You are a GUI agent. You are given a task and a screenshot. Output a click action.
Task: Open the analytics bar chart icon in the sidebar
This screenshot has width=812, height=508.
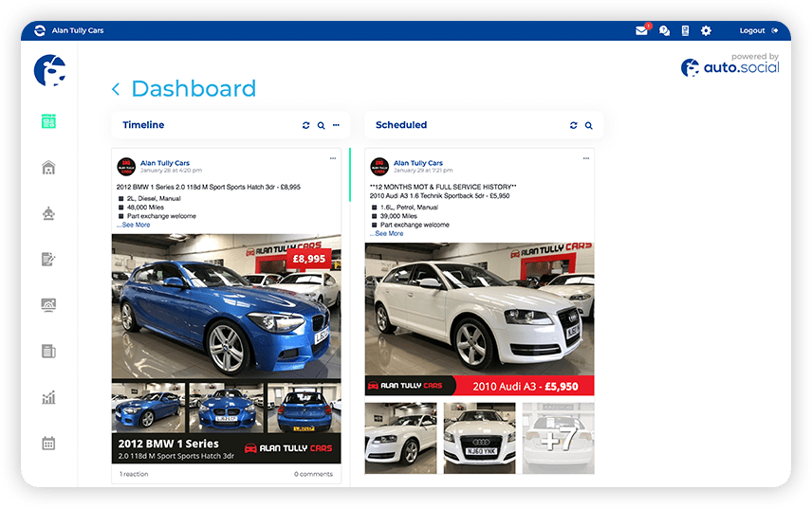pos(48,397)
